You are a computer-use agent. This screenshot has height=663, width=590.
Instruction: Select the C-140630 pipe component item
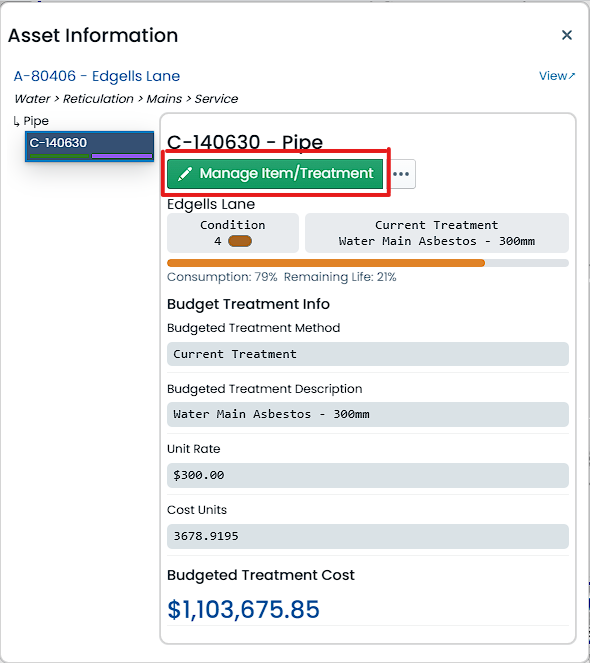(89, 146)
